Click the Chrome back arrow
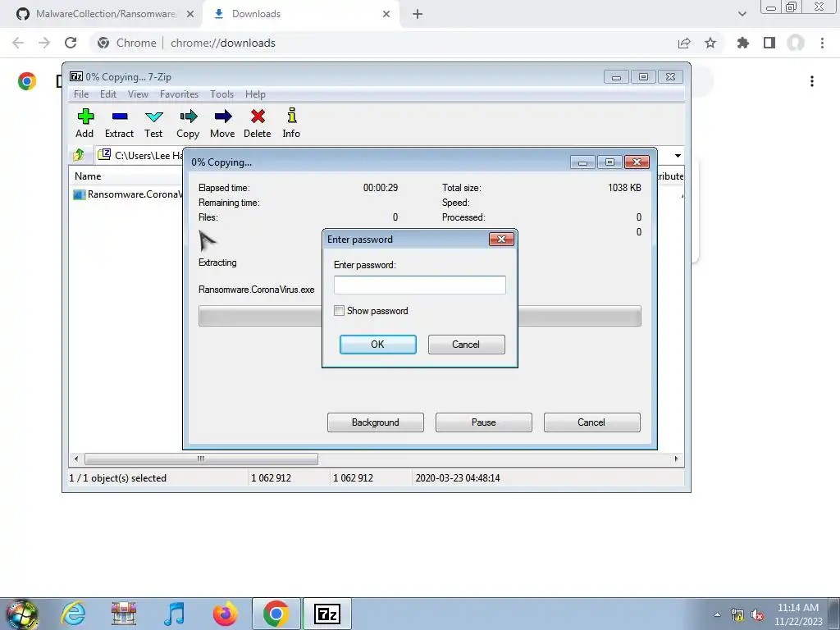 tap(18, 43)
